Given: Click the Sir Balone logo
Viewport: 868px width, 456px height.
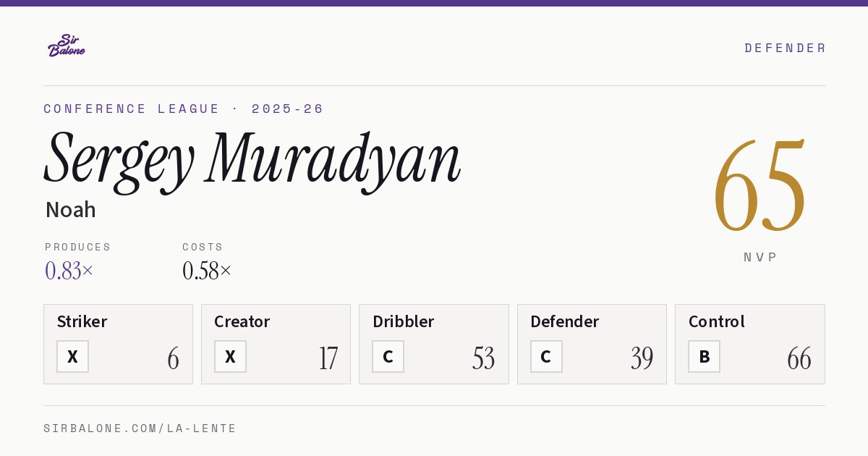Looking at the screenshot, I should pyautogui.click(x=67, y=46).
